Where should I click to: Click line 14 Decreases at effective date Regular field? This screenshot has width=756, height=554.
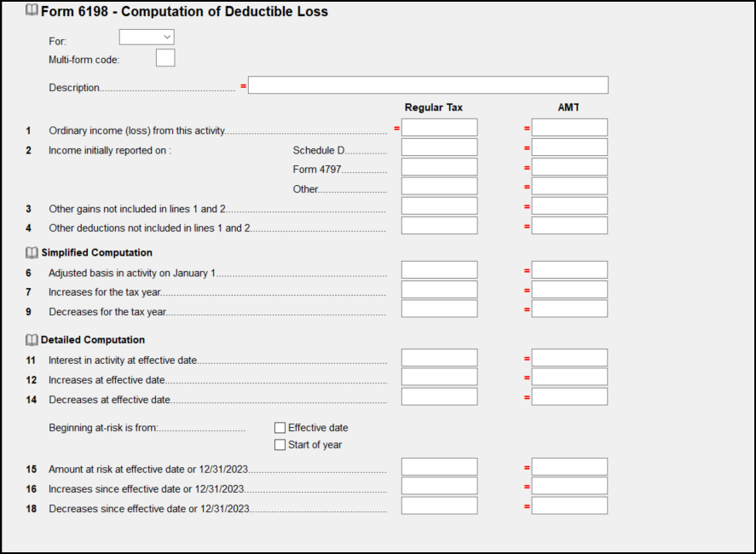(439, 397)
